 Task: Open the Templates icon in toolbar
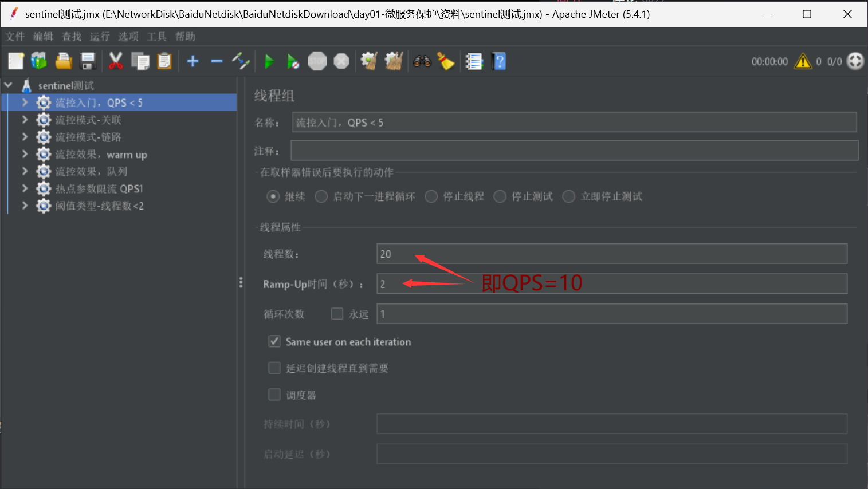(x=39, y=61)
